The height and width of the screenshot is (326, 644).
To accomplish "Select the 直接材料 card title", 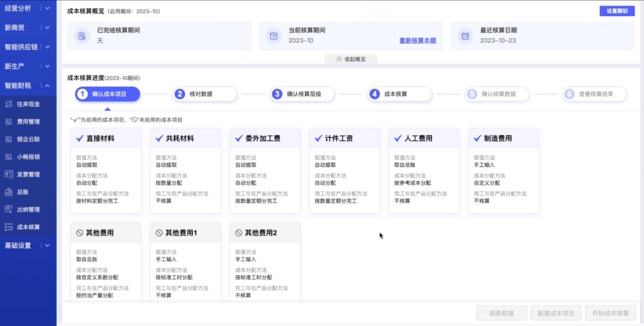I will pyautogui.click(x=100, y=138).
